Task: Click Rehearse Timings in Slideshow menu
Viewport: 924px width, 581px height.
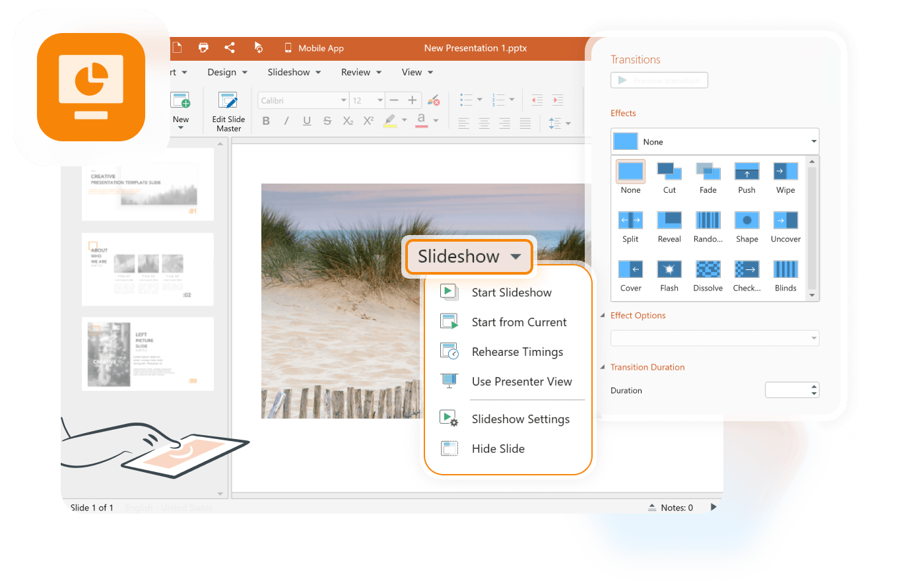Action: coord(517,352)
